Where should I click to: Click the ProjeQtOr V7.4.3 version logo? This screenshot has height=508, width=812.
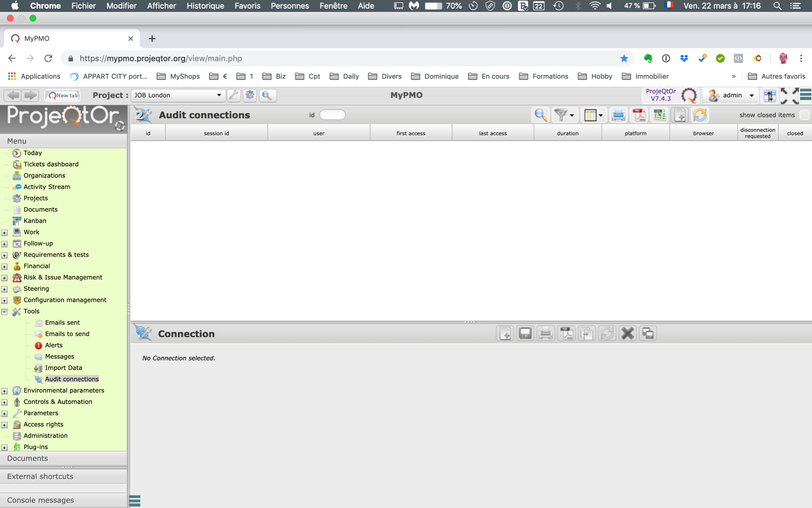point(671,95)
